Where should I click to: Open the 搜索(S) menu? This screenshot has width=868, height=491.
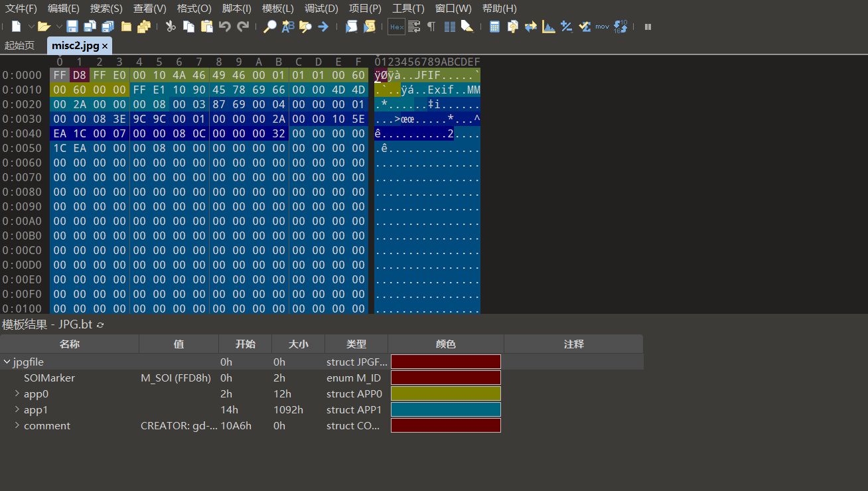(106, 9)
